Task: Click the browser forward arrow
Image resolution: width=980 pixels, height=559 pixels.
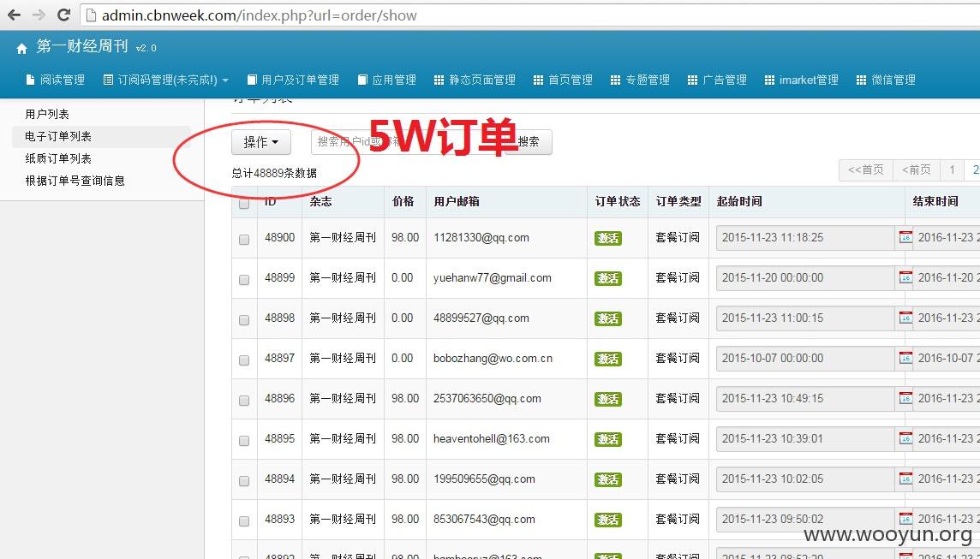Action: coord(39,15)
